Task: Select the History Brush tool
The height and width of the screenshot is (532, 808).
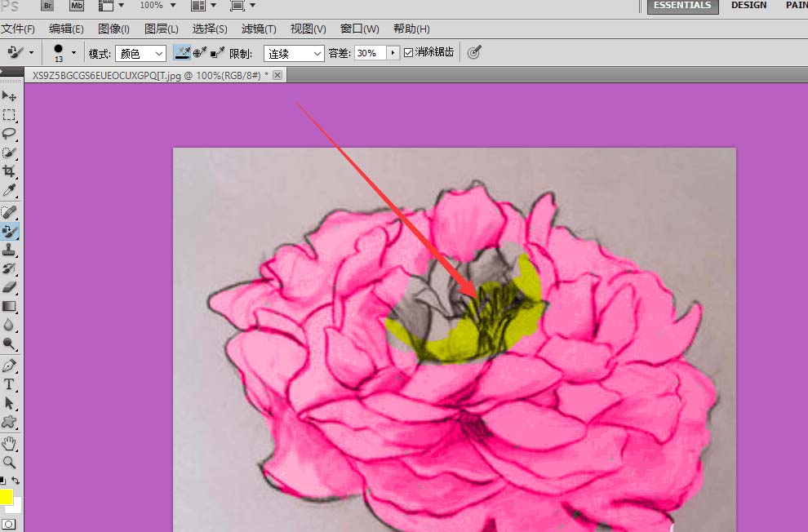Action: coord(9,268)
